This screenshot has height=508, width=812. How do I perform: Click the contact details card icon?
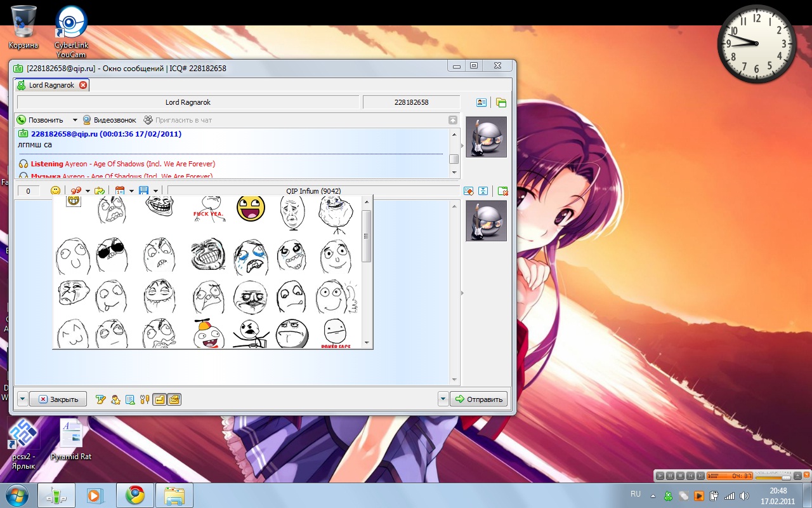[x=481, y=102]
